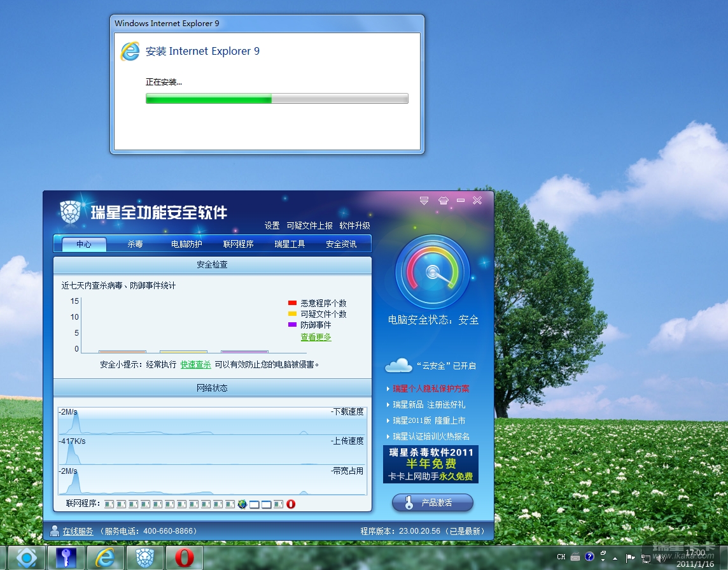Open 瑞星认证培训火热报名 link
Viewport: 728px width, 570px height.
[431, 436]
